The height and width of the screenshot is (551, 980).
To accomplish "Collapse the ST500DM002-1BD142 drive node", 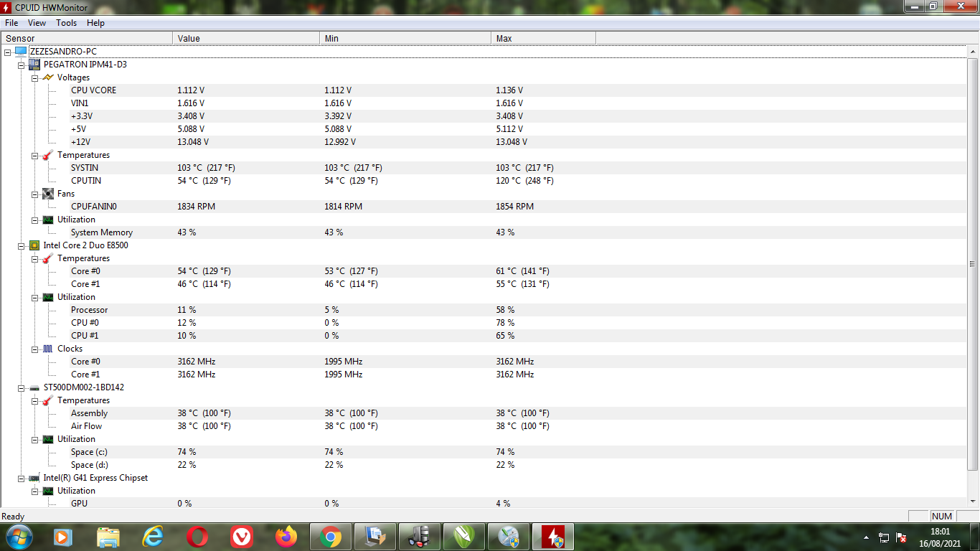I will 22,387.
